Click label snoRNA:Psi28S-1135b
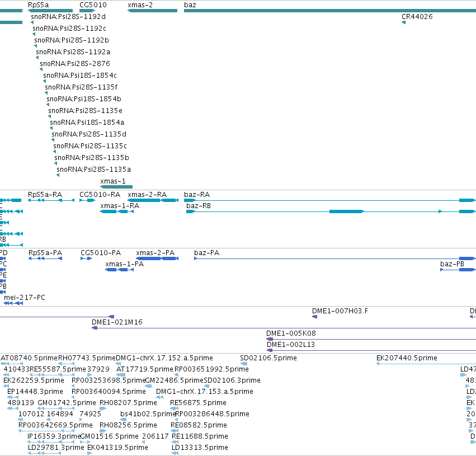476x456 pixels. tap(92, 158)
